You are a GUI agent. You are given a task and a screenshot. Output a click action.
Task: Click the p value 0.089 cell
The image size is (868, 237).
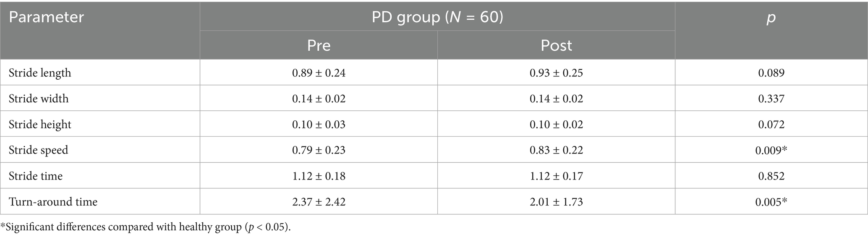tap(771, 73)
